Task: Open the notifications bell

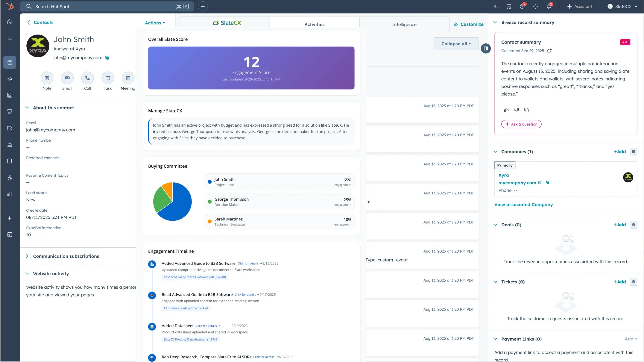Action: click(x=549, y=6)
